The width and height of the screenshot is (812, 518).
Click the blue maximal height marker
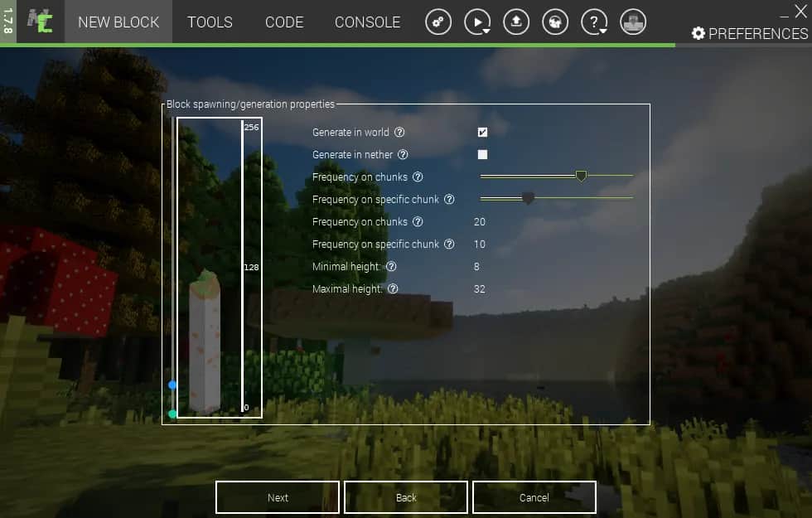(x=172, y=385)
